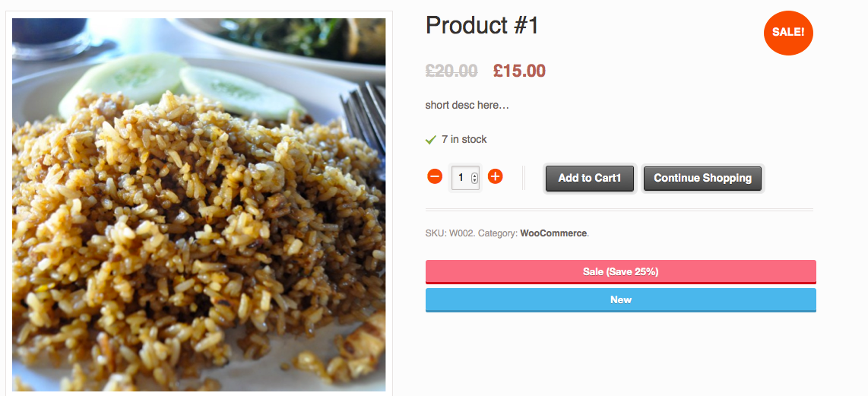Click the short desc here text

coord(467,105)
